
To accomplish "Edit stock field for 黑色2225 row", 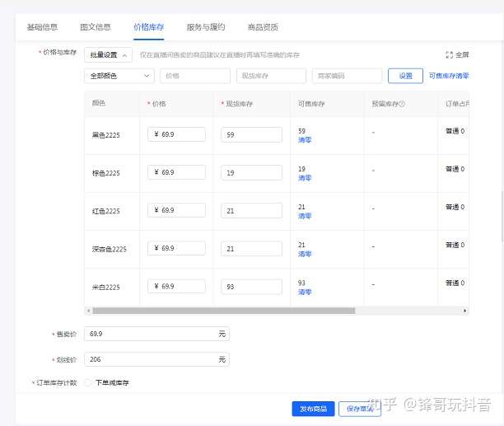I will click(251, 134).
